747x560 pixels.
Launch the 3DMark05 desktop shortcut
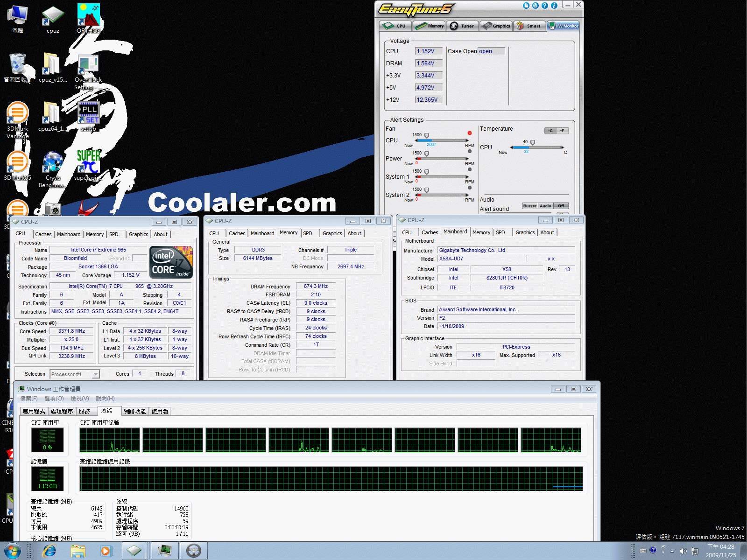click(x=18, y=166)
